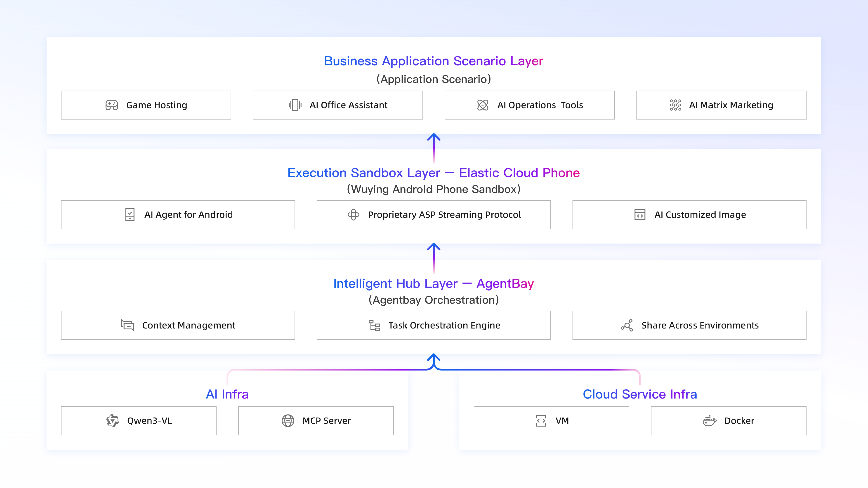Click the Cloud Service Infra heading

pyautogui.click(x=639, y=394)
